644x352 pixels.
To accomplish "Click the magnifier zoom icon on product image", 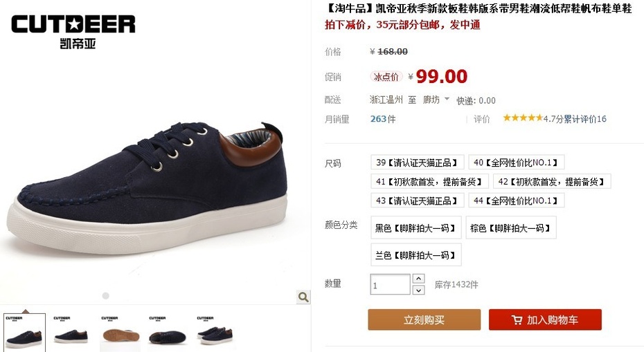I will (x=303, y=297).
